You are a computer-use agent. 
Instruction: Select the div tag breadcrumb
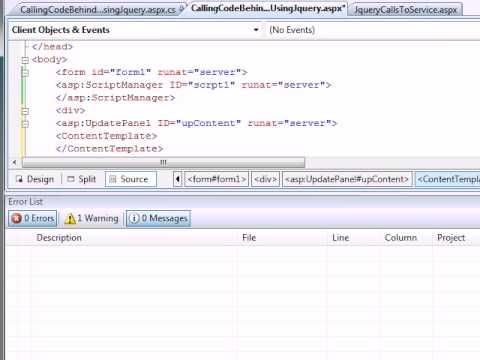[265, 179]
